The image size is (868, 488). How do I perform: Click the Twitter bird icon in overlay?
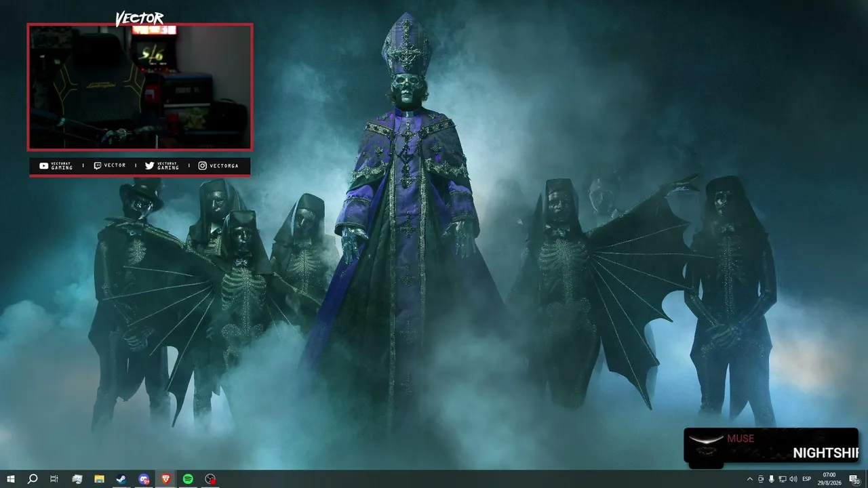coord(149,166)
